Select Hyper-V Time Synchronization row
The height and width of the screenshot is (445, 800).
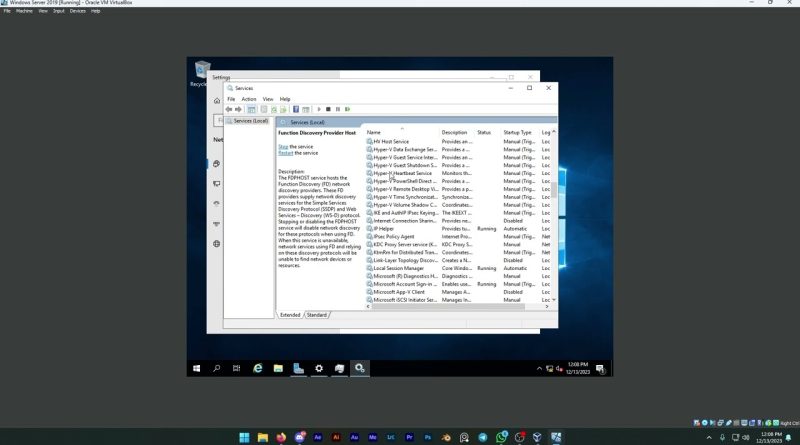click(x=458, y=197)
